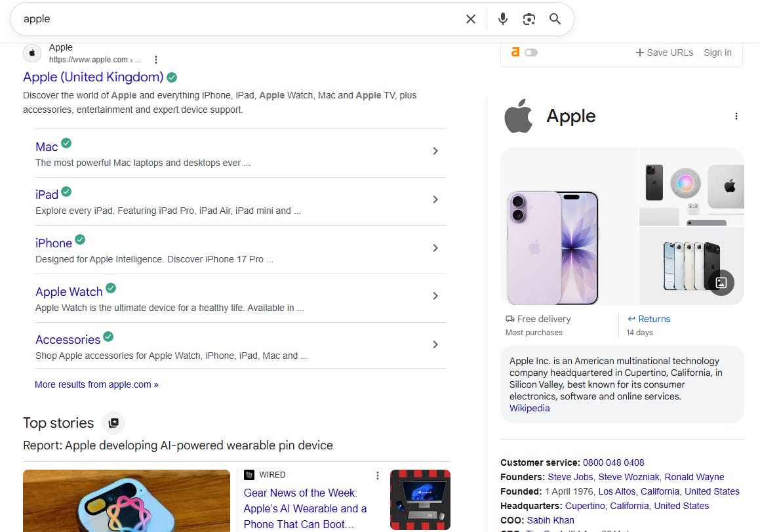
Task: Open the knowledge panel three-dot menu
Action: 736,116
